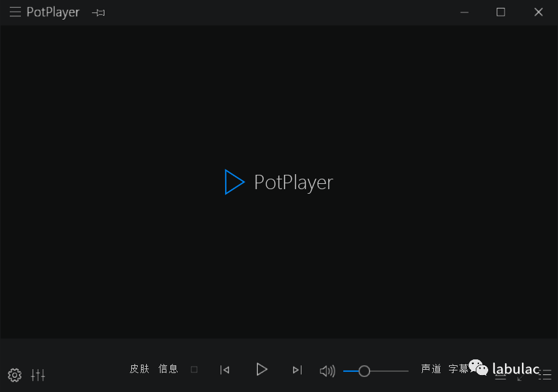Toggle the always-on-top pin icon
The height and width of the screenshot is (392, 558).
pyautogui.click(x=99, y=13)
